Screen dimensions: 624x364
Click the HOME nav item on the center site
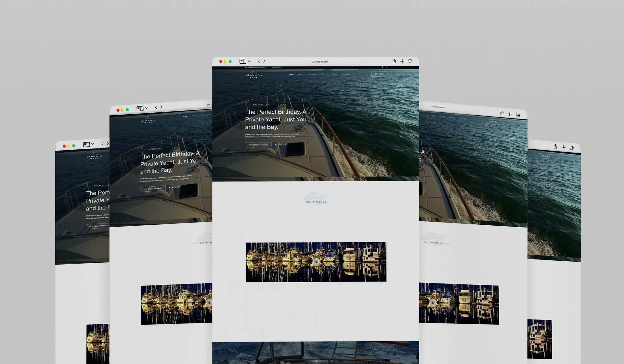point(291,74)
